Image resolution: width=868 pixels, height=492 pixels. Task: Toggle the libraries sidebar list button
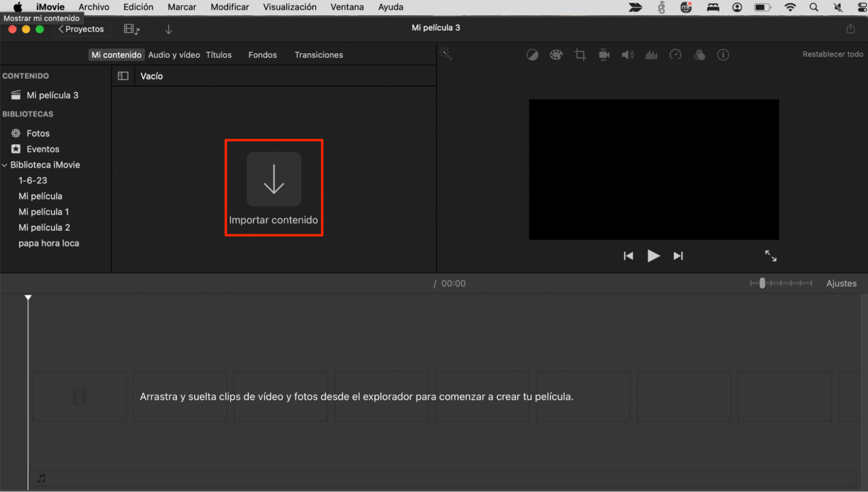point(123,76)
